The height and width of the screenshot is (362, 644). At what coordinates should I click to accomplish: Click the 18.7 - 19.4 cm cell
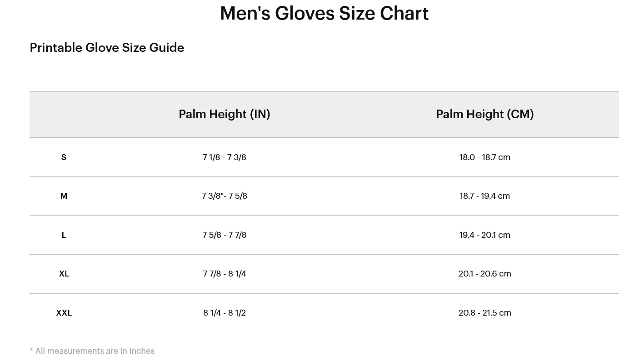(x=485, y=196)
